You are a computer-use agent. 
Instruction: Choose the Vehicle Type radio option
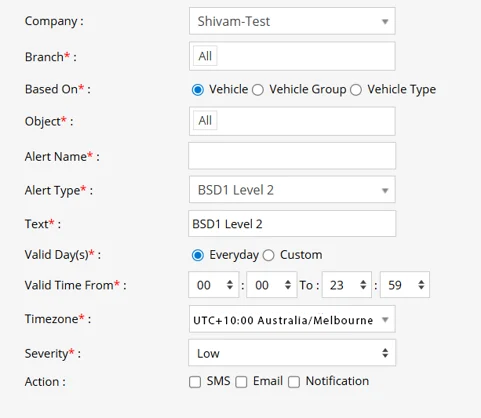click(x=356, y=90)
